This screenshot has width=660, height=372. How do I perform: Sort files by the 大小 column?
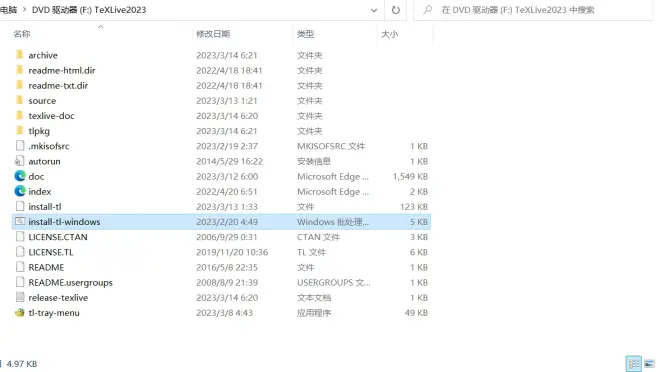pyautogui.click(x=389, y=34)
